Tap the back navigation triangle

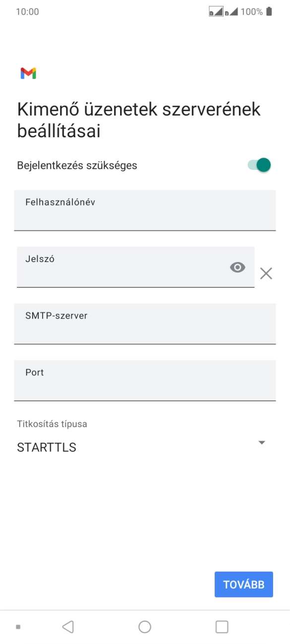(x=68, y=626)
